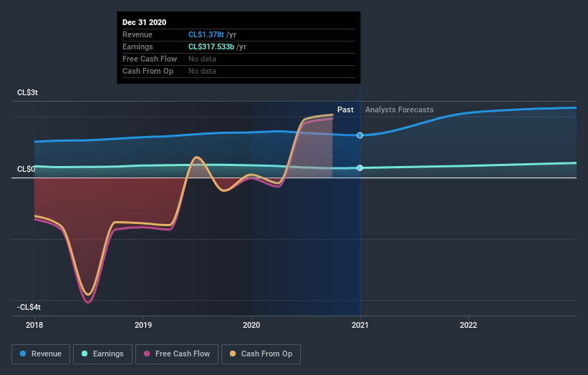
Task: Toggle the Earnings legend button
Action: [102, 354]
